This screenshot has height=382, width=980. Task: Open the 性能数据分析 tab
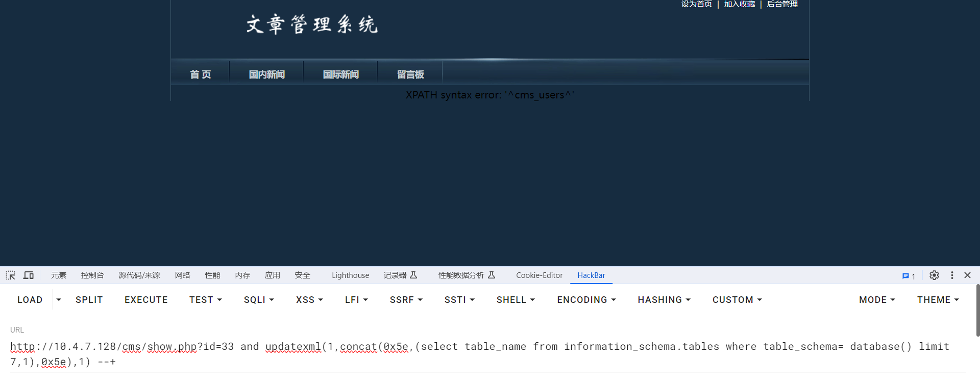click(x=467, y=275)
